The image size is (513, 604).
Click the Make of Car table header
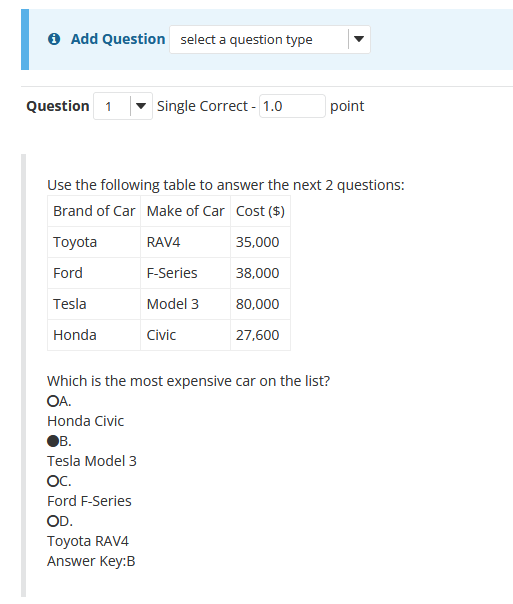click(x=185, y=211)
